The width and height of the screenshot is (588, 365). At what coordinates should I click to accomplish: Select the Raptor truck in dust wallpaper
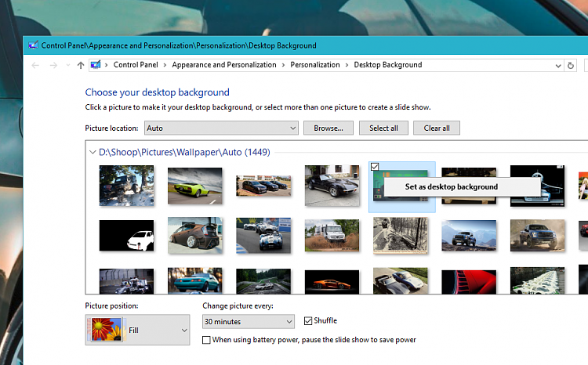coord(537,236)
